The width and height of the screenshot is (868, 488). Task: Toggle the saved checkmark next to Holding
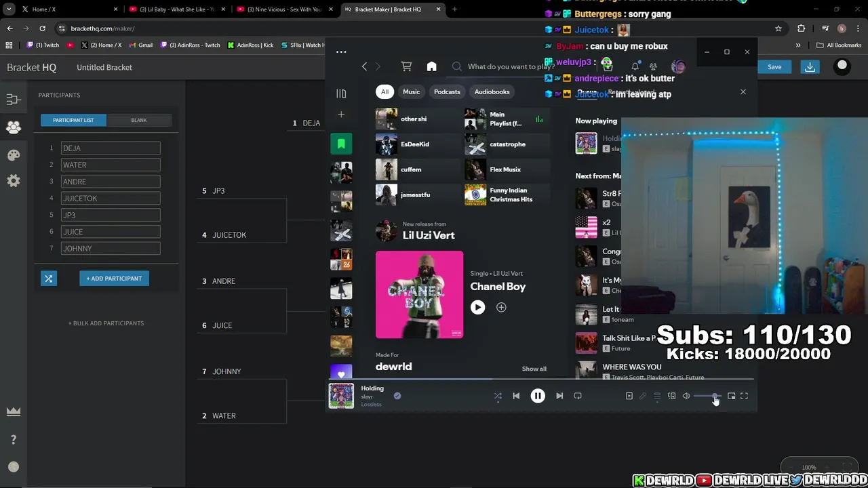point(397,396)
